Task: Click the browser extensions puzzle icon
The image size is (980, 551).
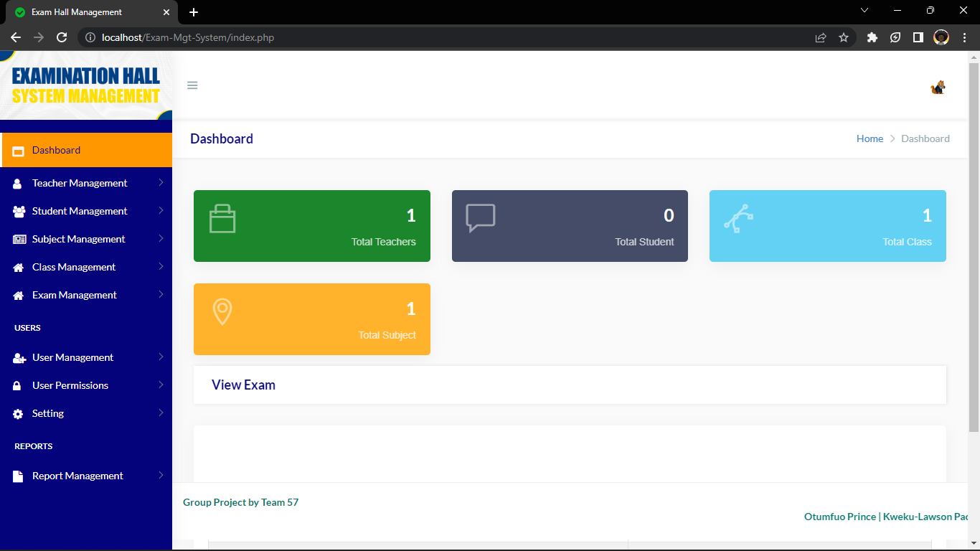Action: [872, 37]
